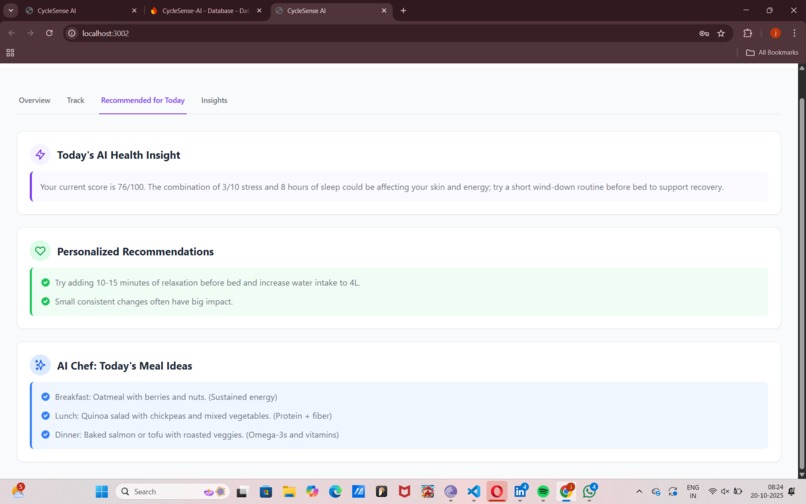Switch to Chrome in the taskbar

[x=566, y=492]
